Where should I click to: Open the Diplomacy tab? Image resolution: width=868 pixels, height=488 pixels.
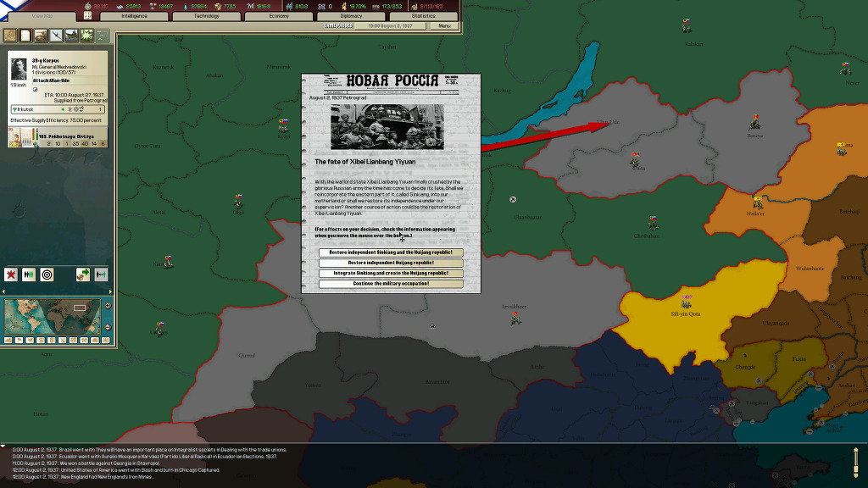tap(351, 16)
